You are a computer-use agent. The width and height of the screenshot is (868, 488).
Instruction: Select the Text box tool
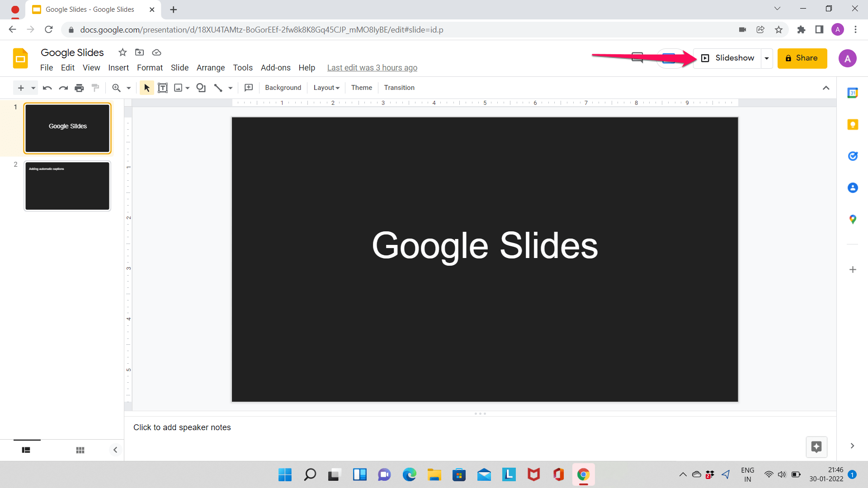(163, 88)
